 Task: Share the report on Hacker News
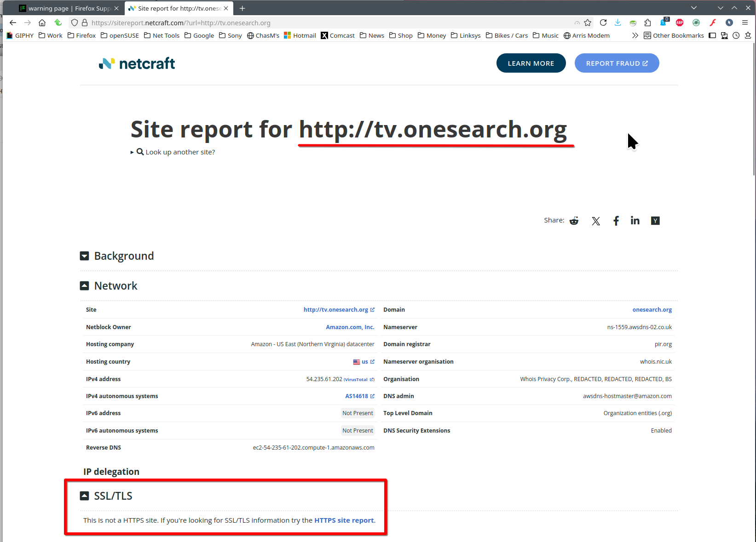[655, 221]
